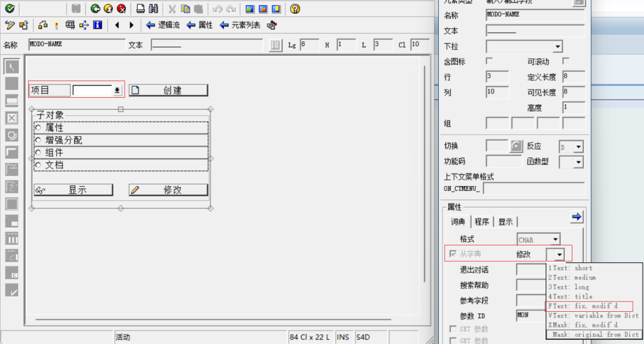
Task: Click the scissors Cut icon
Action: point(172,8)
